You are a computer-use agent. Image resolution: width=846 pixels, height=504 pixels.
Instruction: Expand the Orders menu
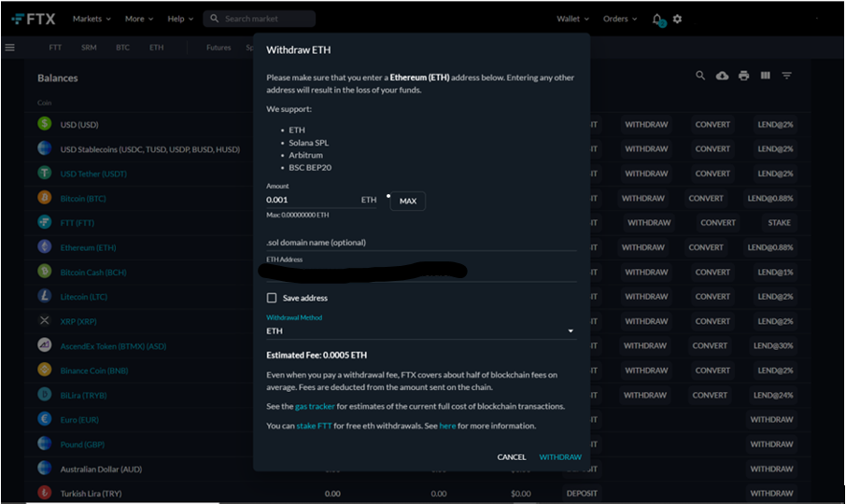point(620,19)
